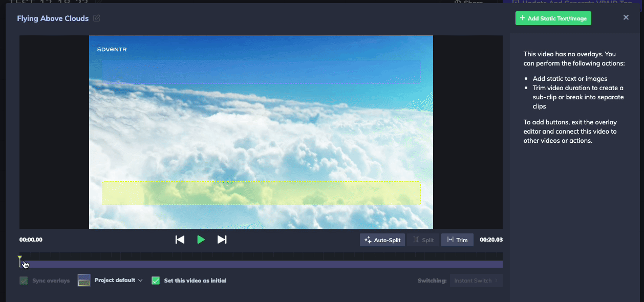Click the 00:00.00 current time label
This screenshot has height=302, width=644.
31,240
